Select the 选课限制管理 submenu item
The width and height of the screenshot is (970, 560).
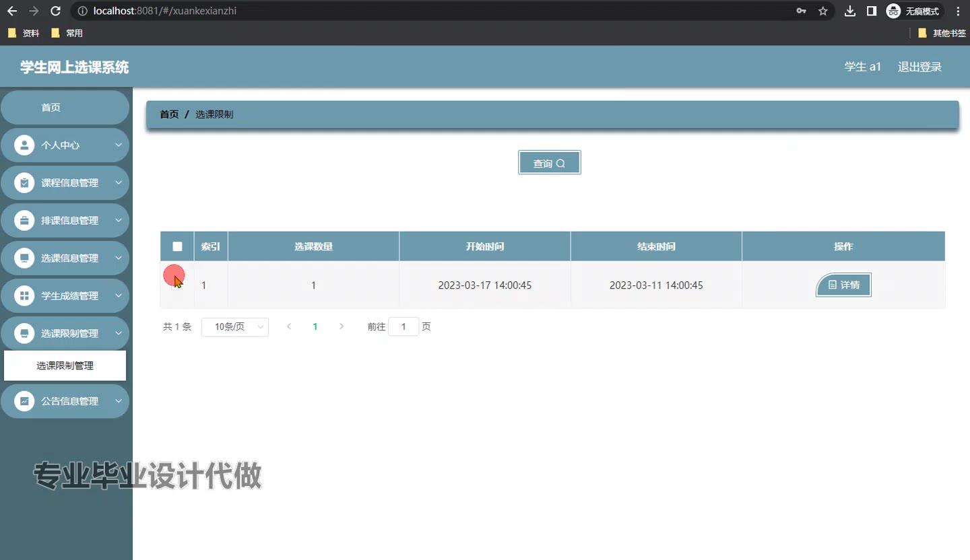[65, 365]
